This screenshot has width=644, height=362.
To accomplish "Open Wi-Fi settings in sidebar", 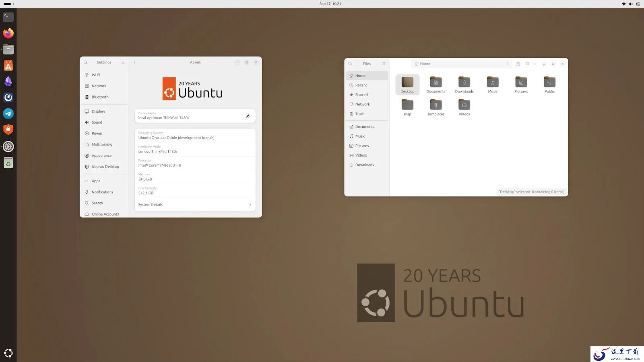I will pos(104,75).
